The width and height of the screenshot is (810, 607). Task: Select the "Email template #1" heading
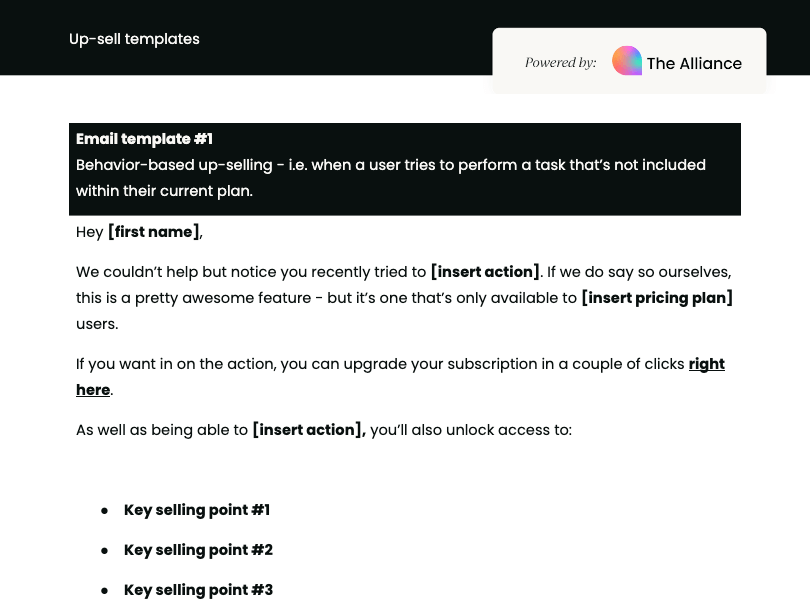pos(144,139)
